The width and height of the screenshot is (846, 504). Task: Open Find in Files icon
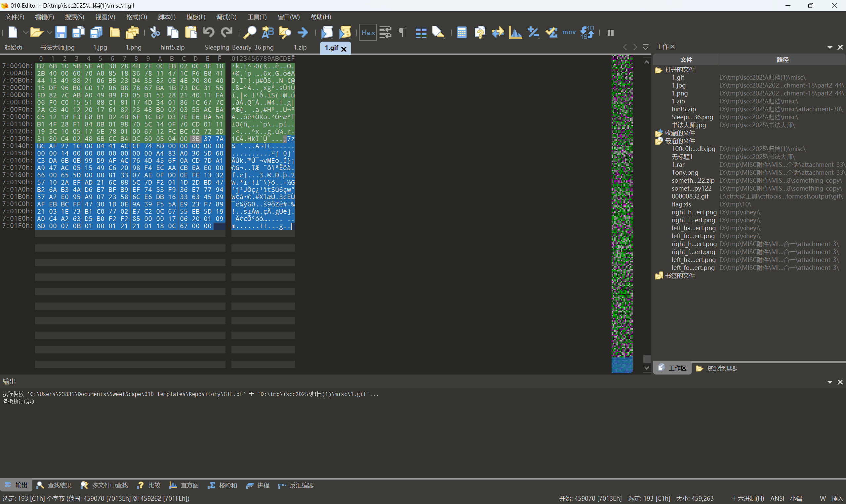[285, 32]
